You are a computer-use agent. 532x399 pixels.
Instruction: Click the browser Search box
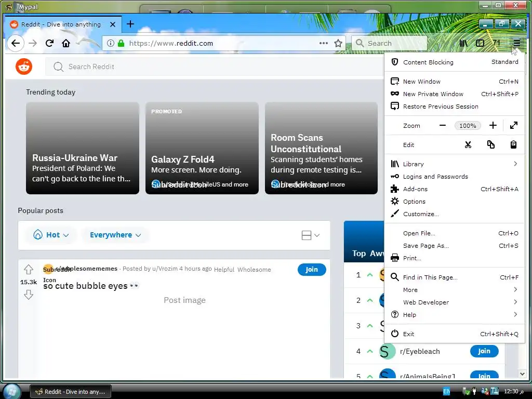(x=389, y=43)
